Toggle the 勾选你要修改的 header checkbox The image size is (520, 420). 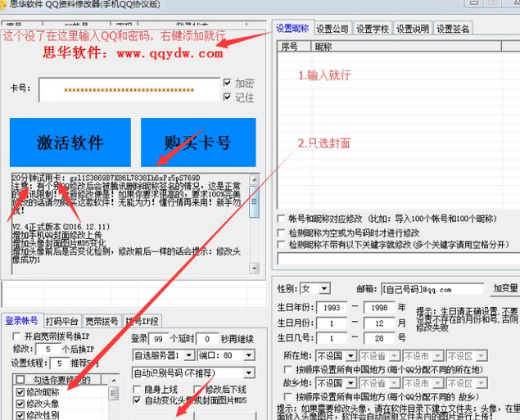[20, 379]
